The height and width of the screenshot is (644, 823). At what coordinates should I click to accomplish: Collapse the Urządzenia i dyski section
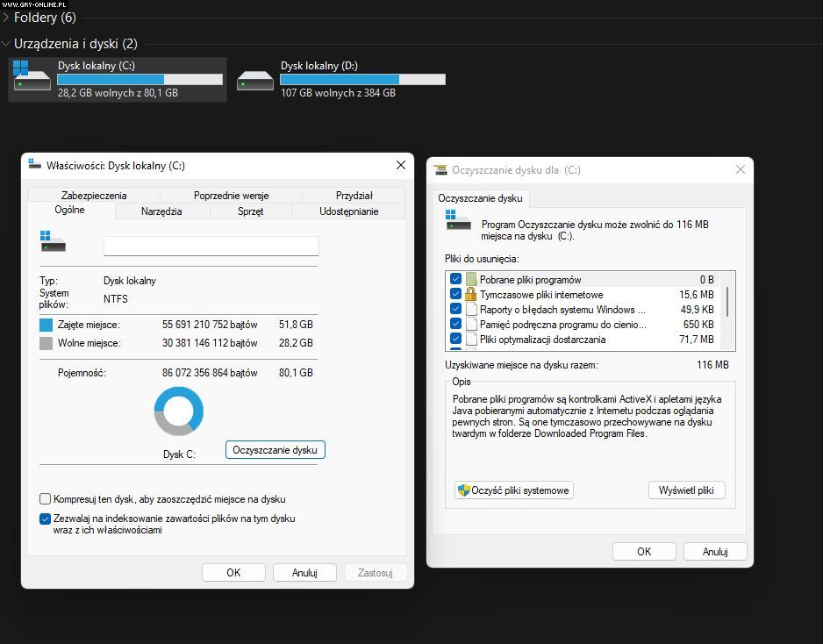point(6,44)
